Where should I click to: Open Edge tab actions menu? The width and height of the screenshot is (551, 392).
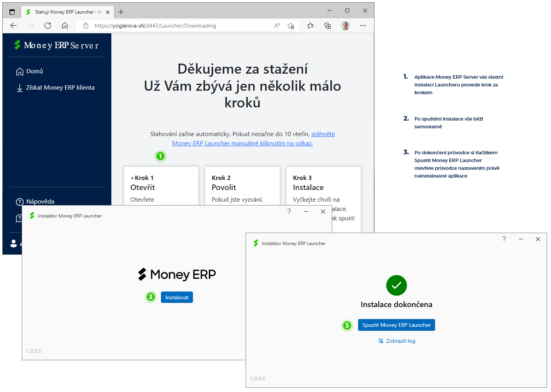tap(12, 12)
